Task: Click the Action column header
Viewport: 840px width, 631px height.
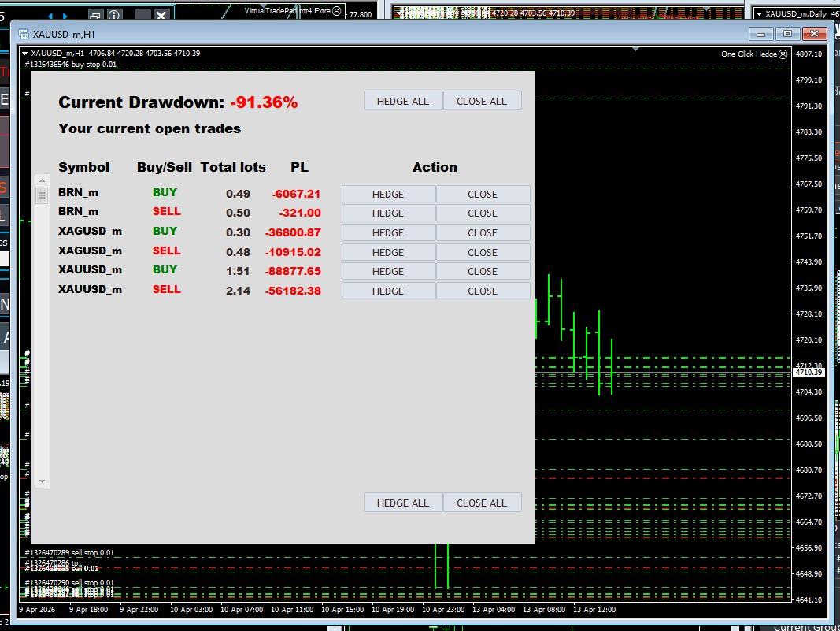Action: (435, 167)
